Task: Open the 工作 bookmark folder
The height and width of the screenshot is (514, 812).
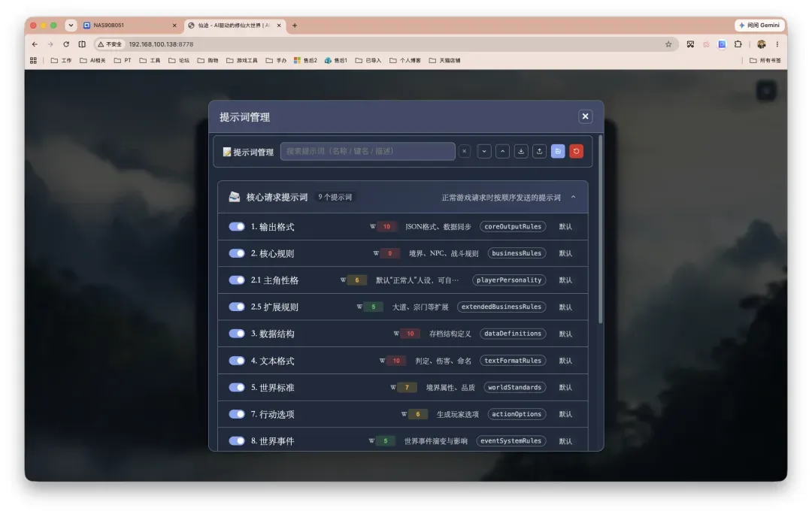Action: [x=61, y=61]
